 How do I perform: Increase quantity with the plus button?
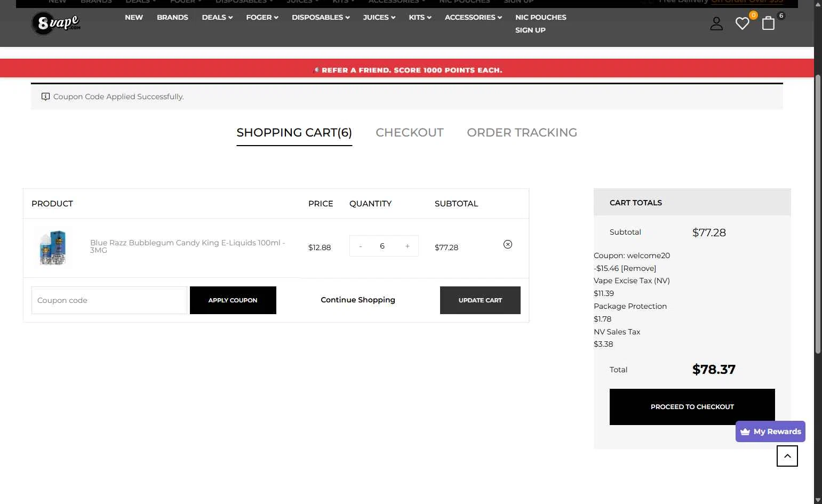408,246
